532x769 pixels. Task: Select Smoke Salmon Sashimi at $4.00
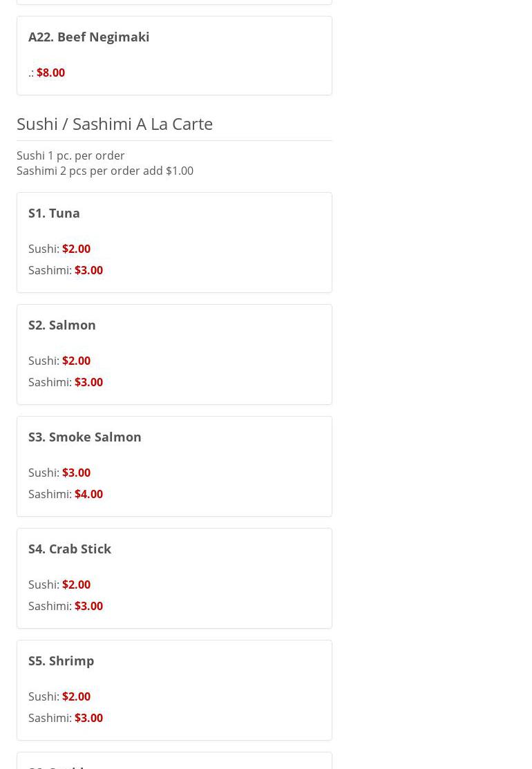coord(88,494)
